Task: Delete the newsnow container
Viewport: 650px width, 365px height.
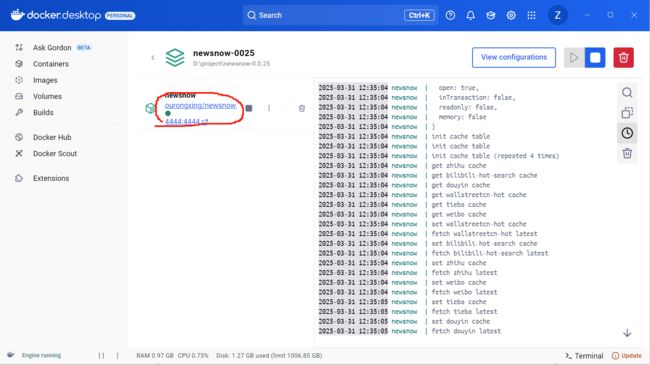Action: point(302,108)
